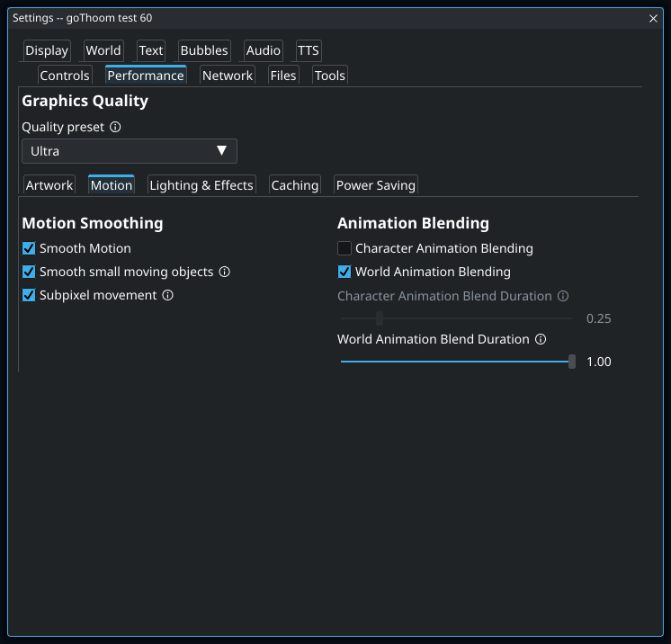Click the Character Animation Blend Duration slider
This screenshot has width=671, height=644.
pos(456,318)
